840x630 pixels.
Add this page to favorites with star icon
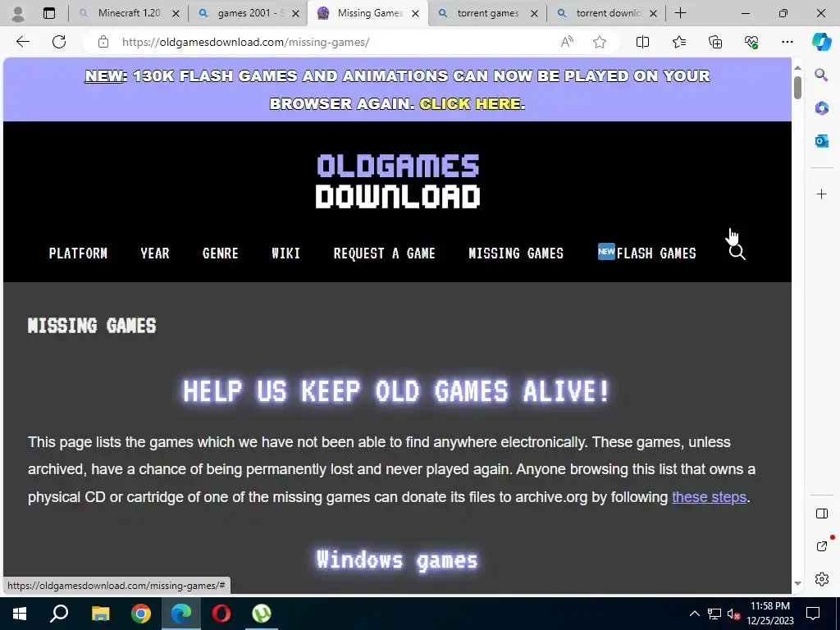(x=600, y=42)
